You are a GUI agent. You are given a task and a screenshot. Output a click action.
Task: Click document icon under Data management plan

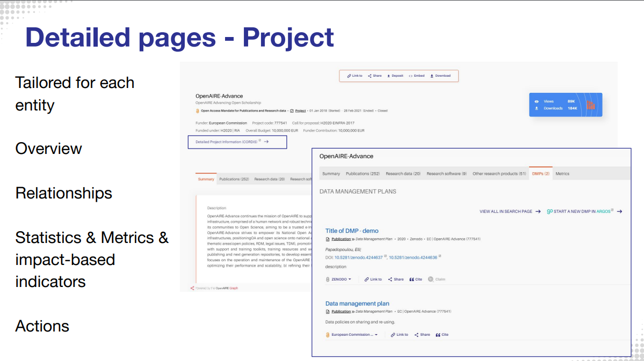pyautogui.click(x=328, y=312)
